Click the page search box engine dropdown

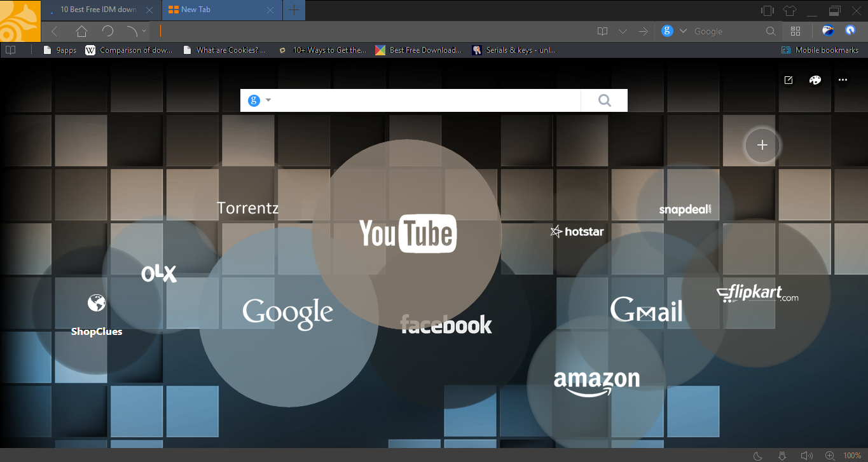point(259,100)
